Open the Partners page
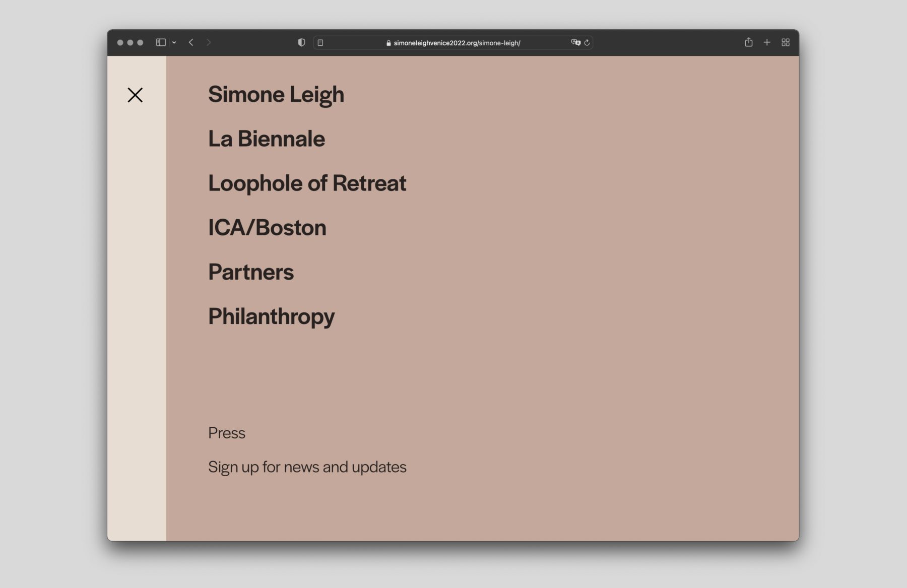The width and height of the screenshot is (907, 588). click(x=251, y=272)
